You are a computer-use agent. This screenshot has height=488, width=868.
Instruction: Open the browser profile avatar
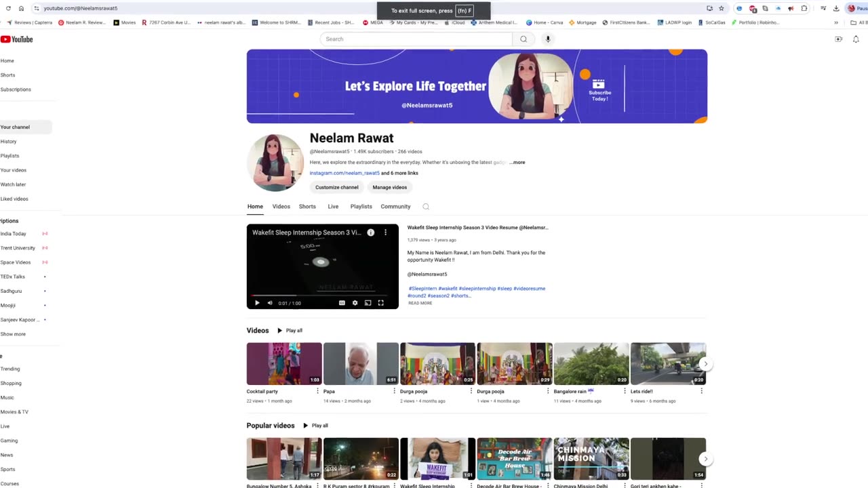tap(852, 8)
